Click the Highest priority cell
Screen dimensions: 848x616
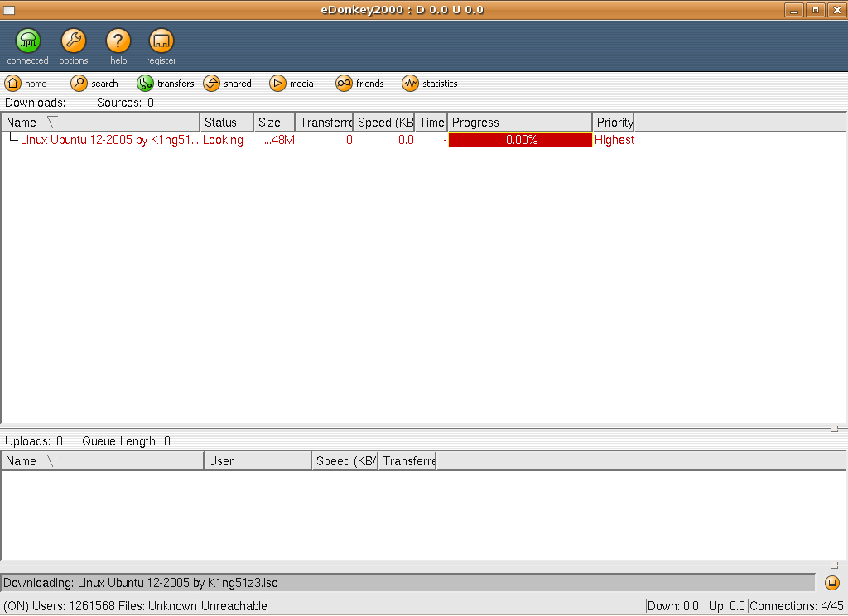tap(614, 140)
